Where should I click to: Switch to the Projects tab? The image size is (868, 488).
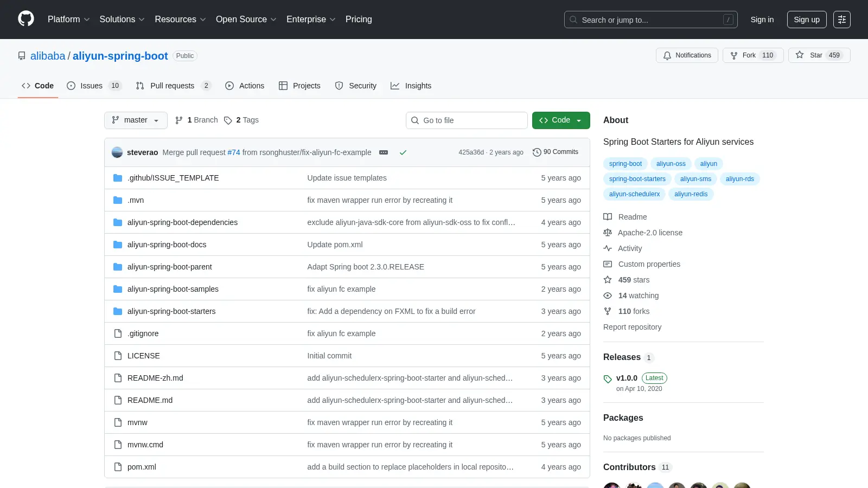(x=299, y=86)
